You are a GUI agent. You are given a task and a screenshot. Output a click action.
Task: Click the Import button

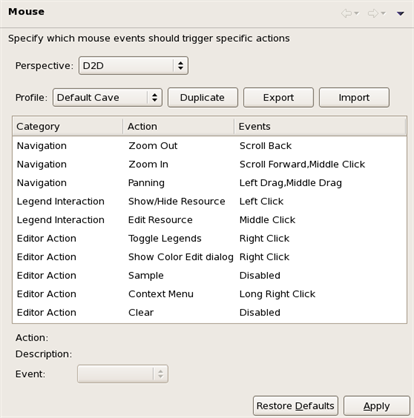tap(354, 97)
